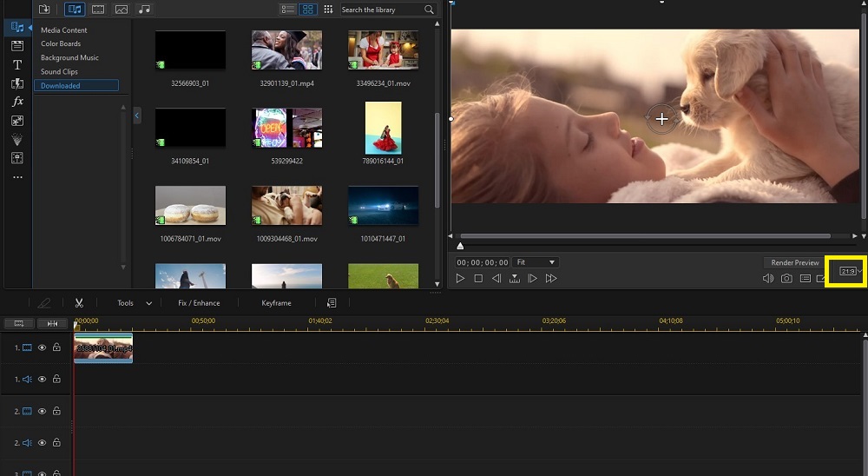
Task: Select the 789016144_01 red dress thumbnail
Action: pos(383,128)
